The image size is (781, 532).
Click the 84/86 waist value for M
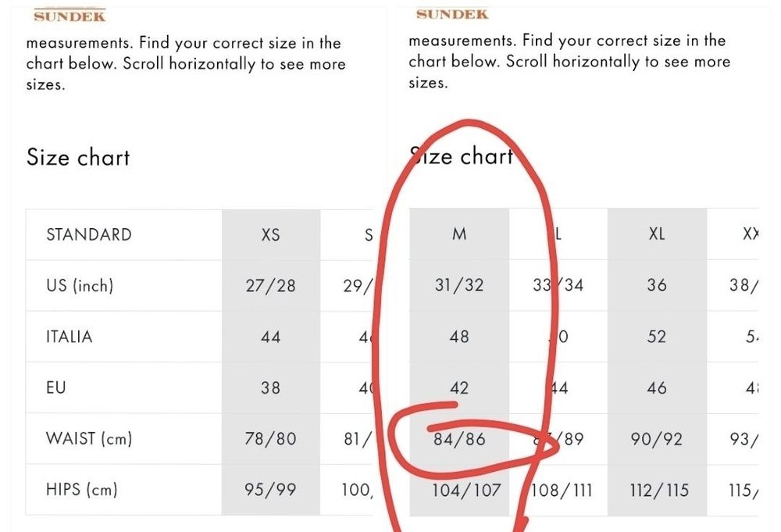click(x=459, y=439)
